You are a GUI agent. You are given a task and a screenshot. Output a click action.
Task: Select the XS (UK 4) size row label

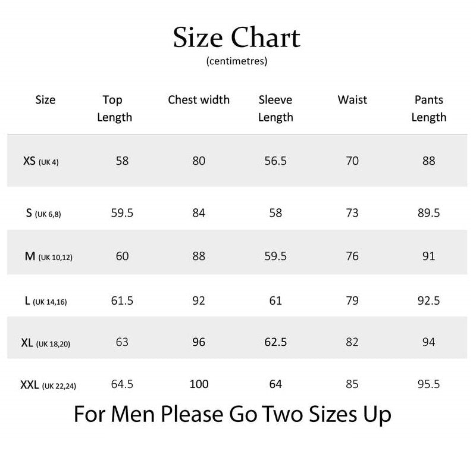[x=41, y=161]
